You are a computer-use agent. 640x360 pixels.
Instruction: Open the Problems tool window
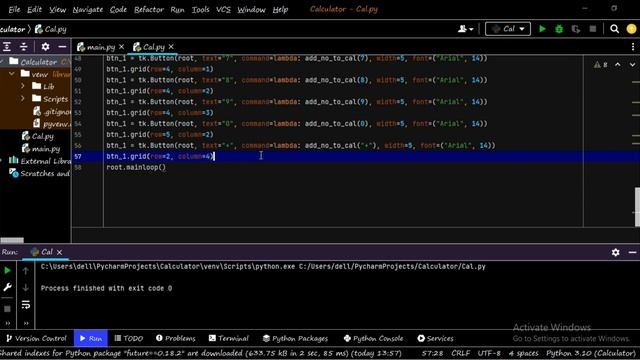point(176,338)
